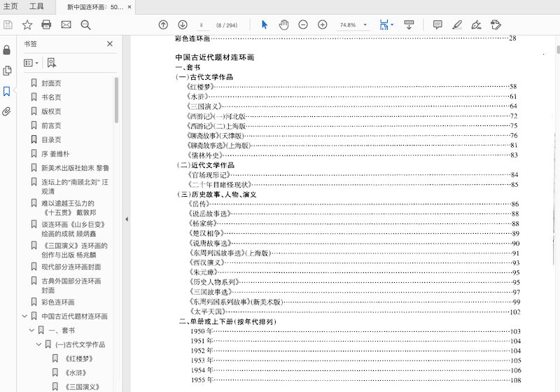The height and width of the screenshot is (392, 560).
Task: Open the 《三国演义》 bookmark in sidebar
Action: pyautogui.click(x=82, y=386)
